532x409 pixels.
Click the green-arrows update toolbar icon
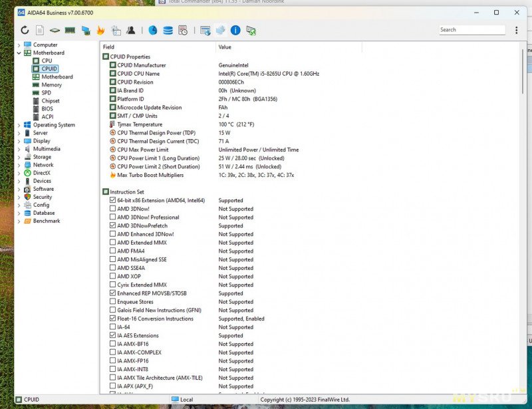tap(251, 31)
